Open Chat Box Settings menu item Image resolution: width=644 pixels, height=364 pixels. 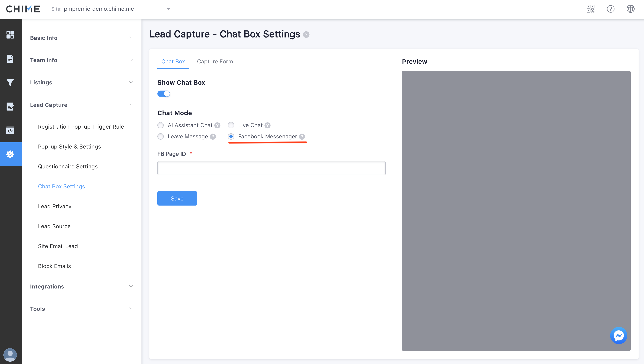(x=61, y=187)
